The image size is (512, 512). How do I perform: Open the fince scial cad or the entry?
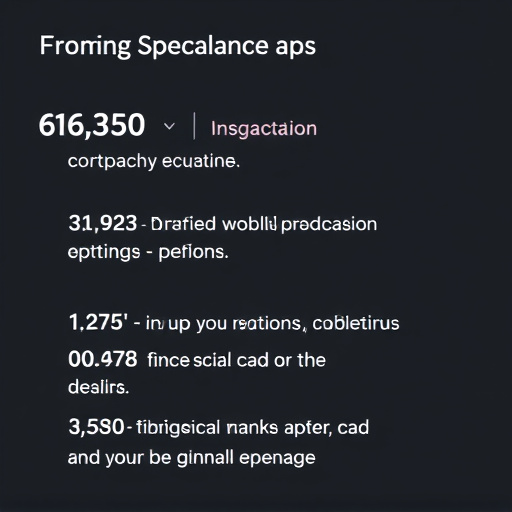pyautogui.click(x=236, y=360)
